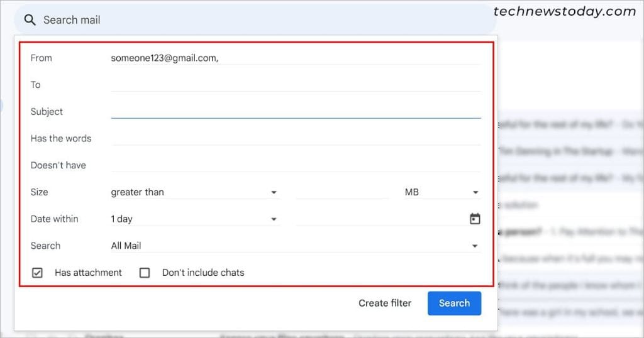
Task: Open the Date within 1 day dropdown
Action: point(195,219)
